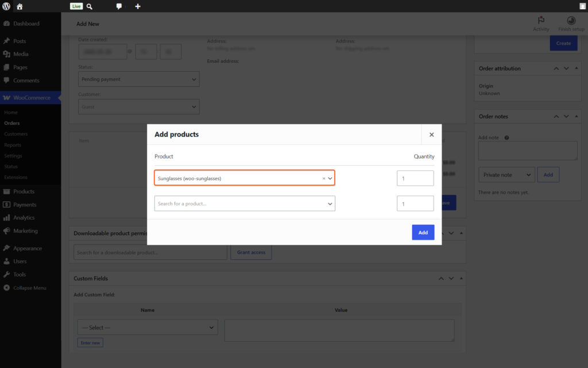Open custom field name Select dropdown
The width and height of the screenshot is (588, 368).
point(148,327)
